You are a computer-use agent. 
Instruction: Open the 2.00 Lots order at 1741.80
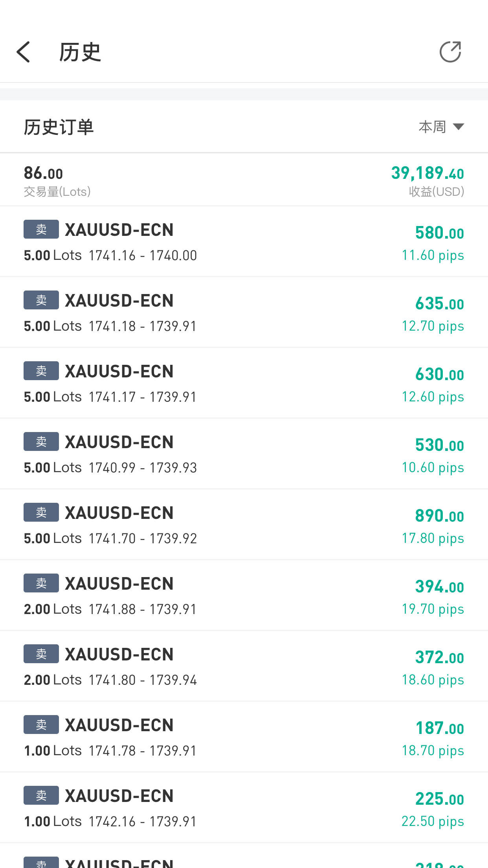pyautogui.click(x=244, y=666)
